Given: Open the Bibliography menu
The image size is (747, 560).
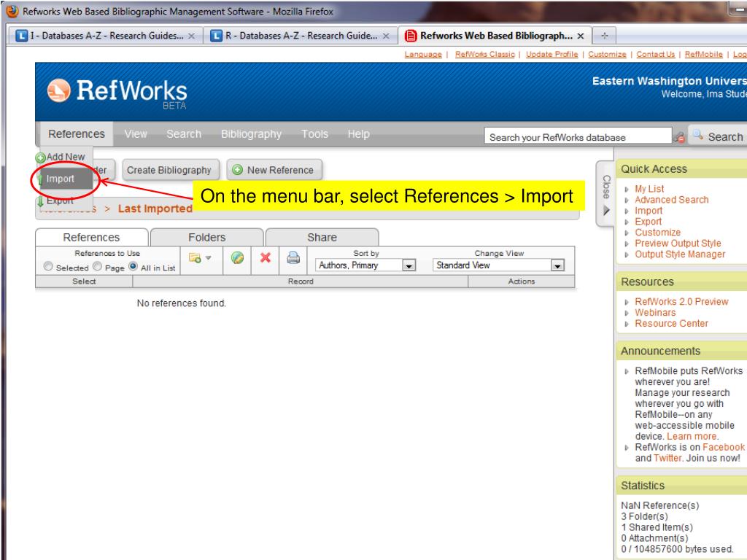Looking at the screenshot, I should (x=251, y=134).
